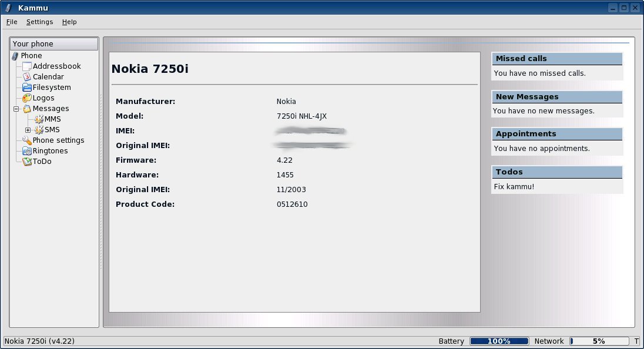Click the Logos palette icon
644x349 pixels.
[27, 98]
